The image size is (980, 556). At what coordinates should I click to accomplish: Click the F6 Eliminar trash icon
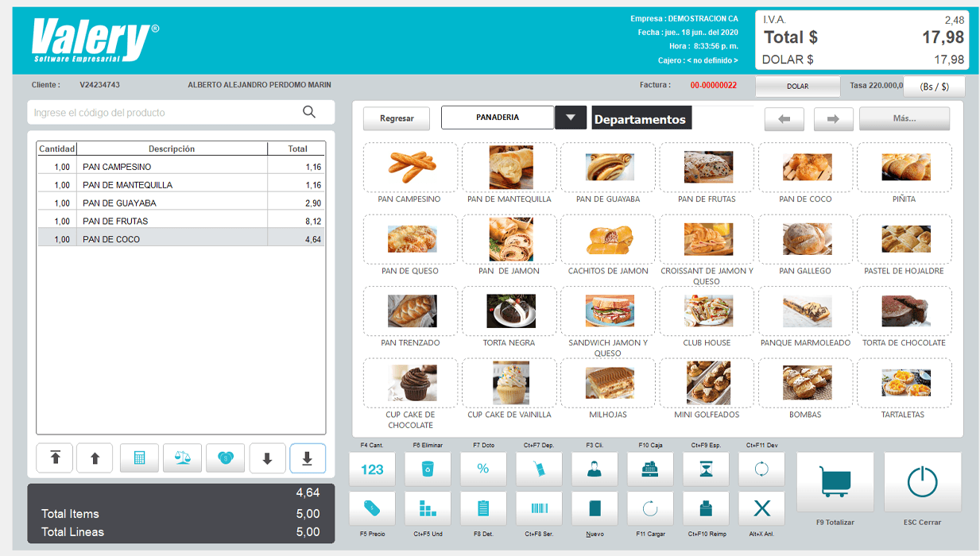point(428,469)
